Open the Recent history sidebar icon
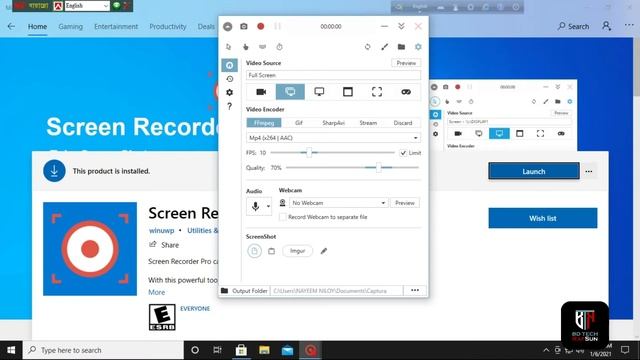This screenshot has width=640, height=360. (229, 79)
